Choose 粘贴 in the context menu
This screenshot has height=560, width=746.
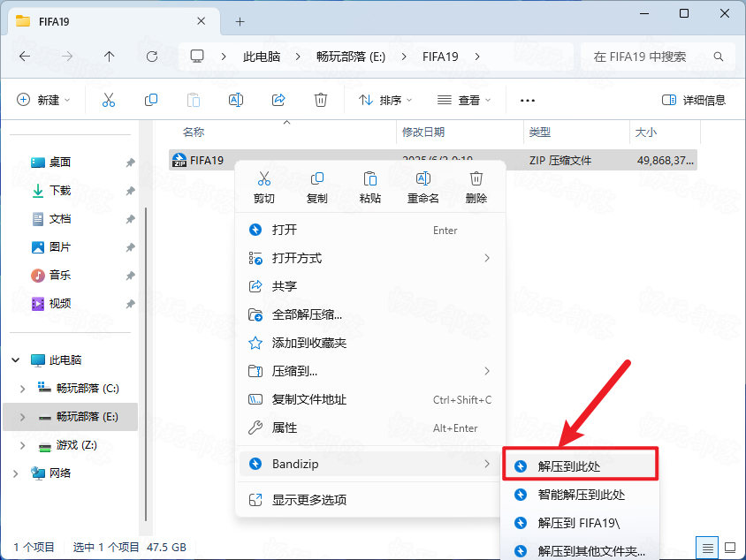point(370,187)
